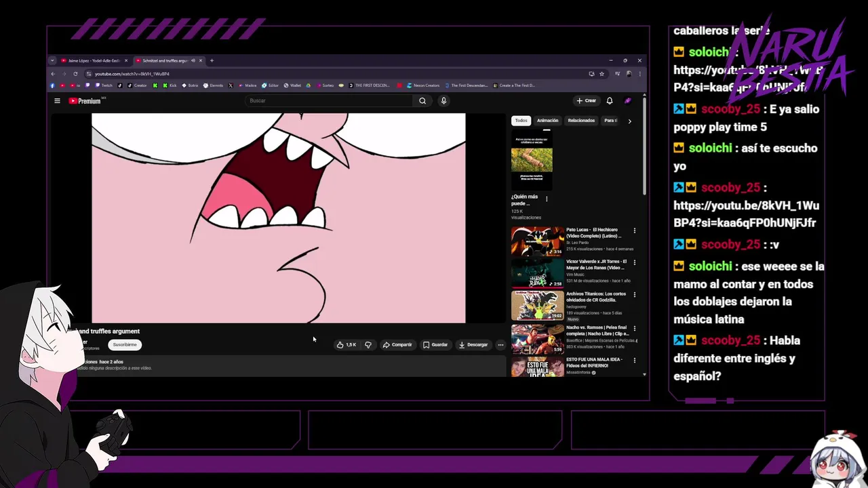Open Pato Lucas El Hechicero thumbnail

[x=537, y=241]
